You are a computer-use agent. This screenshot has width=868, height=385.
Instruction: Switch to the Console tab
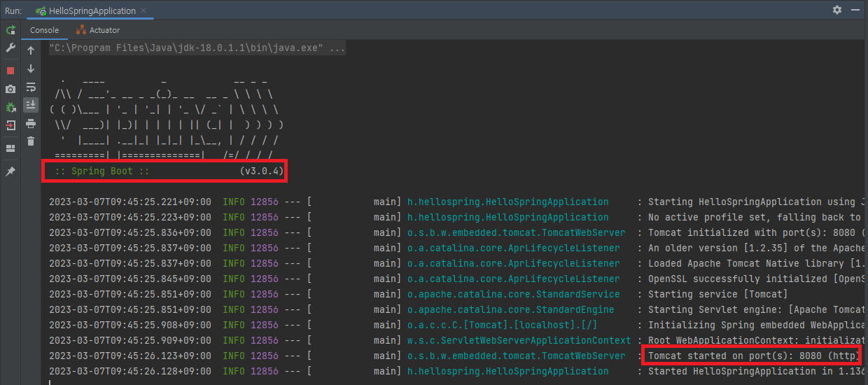tap(44, 30)
